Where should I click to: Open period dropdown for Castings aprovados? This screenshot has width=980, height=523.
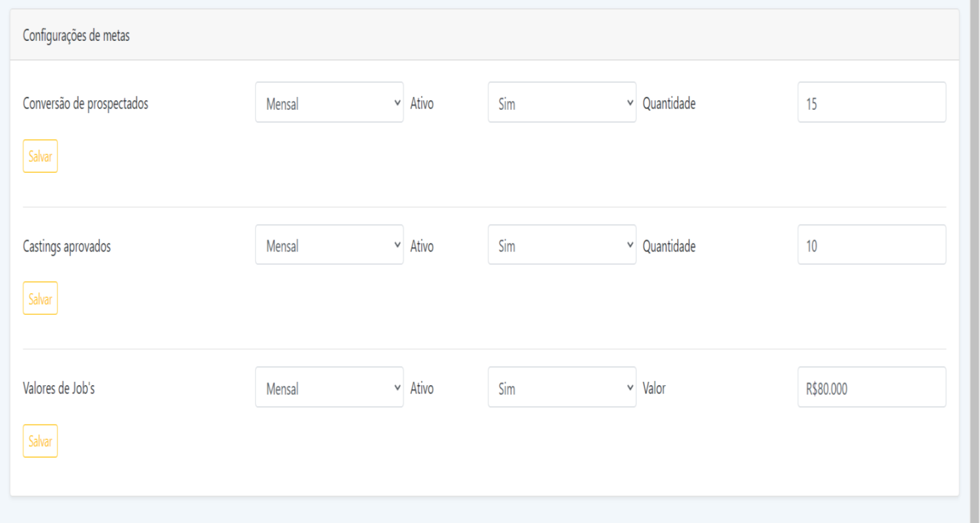(329, 245)
